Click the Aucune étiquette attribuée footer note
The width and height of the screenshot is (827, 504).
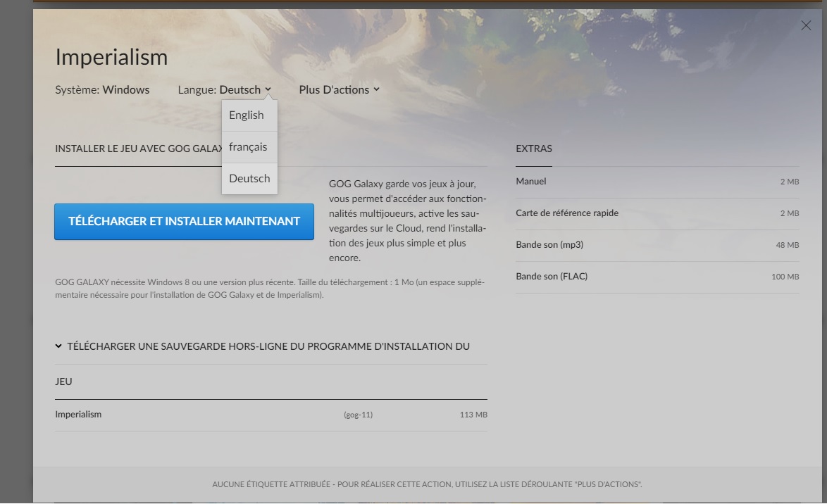pos(427,484)
